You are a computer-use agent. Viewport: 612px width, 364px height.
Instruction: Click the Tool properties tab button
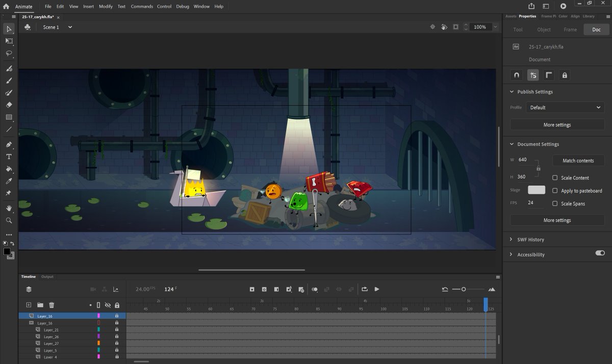coord(518,30)
